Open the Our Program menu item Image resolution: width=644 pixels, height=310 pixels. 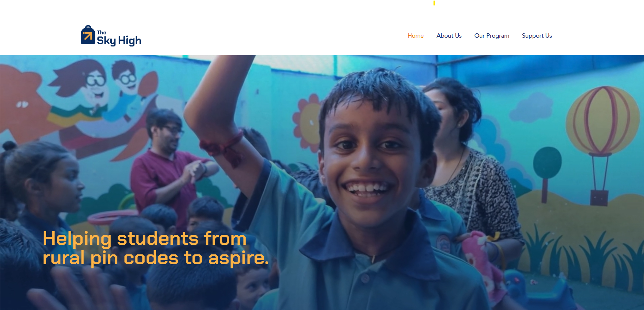pyautogui.click(x=492, y=36)
